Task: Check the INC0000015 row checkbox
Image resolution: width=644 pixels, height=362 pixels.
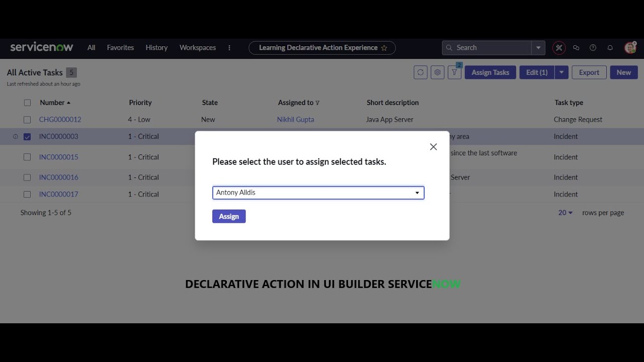Action: (27, 157)
